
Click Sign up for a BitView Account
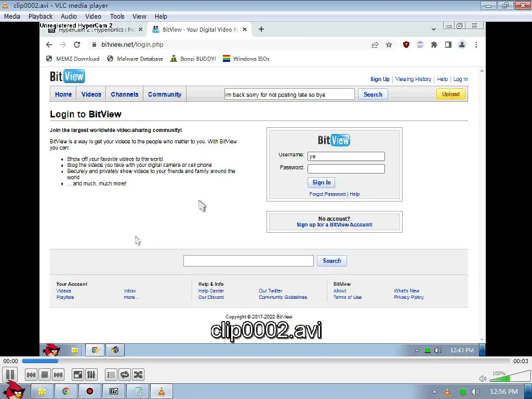click(x=334, y=224)
